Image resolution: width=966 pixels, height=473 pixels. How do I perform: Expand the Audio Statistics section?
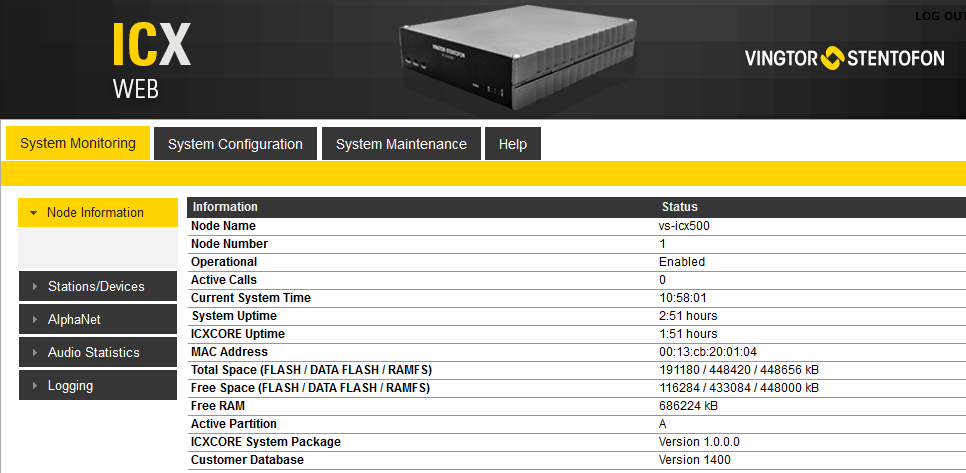click(x=98, y=352)
